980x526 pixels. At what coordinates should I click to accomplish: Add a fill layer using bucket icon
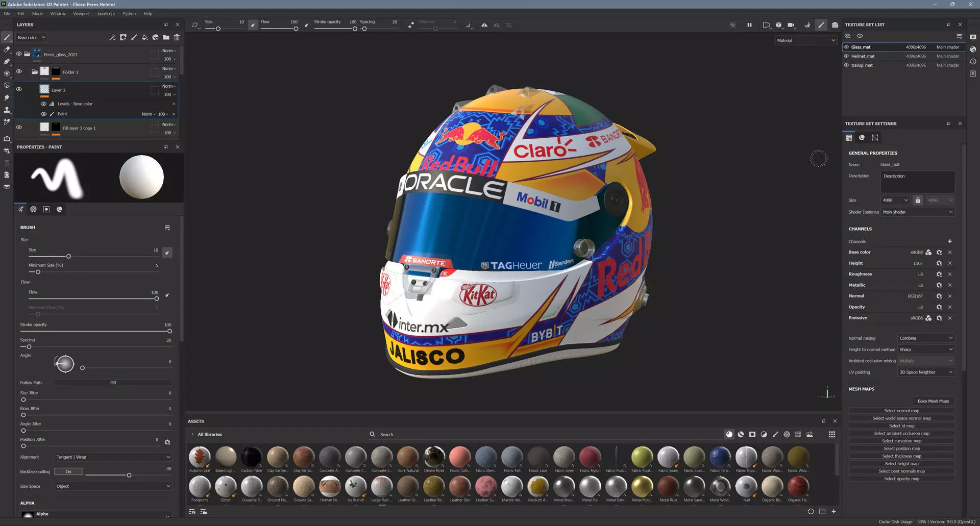144,37
